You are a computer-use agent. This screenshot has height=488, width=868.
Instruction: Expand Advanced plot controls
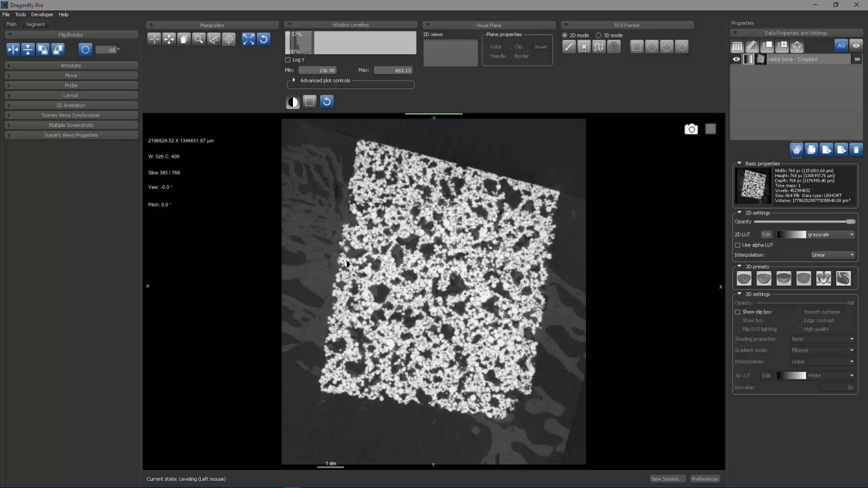click(294, 80)
